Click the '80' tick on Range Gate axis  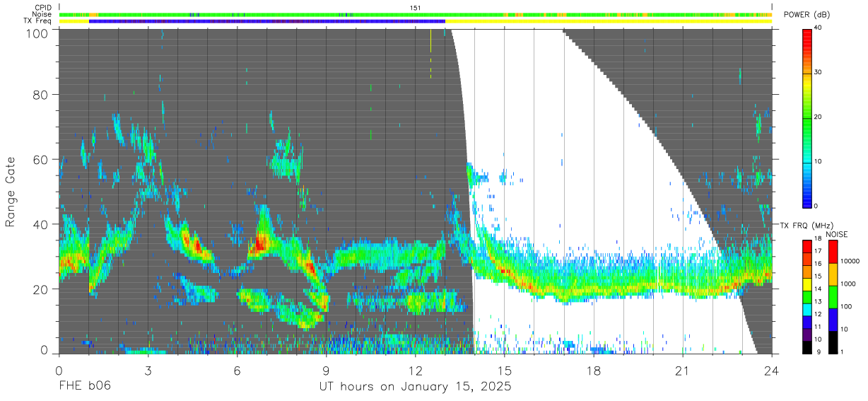click(x=41, y=95)
